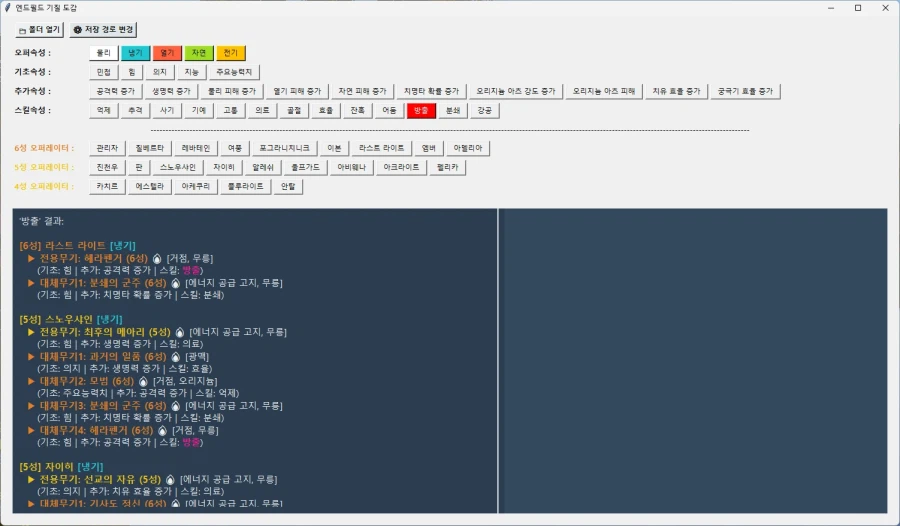
Task: Select the cyan 냉기 attribute swatch
Action: pos(135,53)
